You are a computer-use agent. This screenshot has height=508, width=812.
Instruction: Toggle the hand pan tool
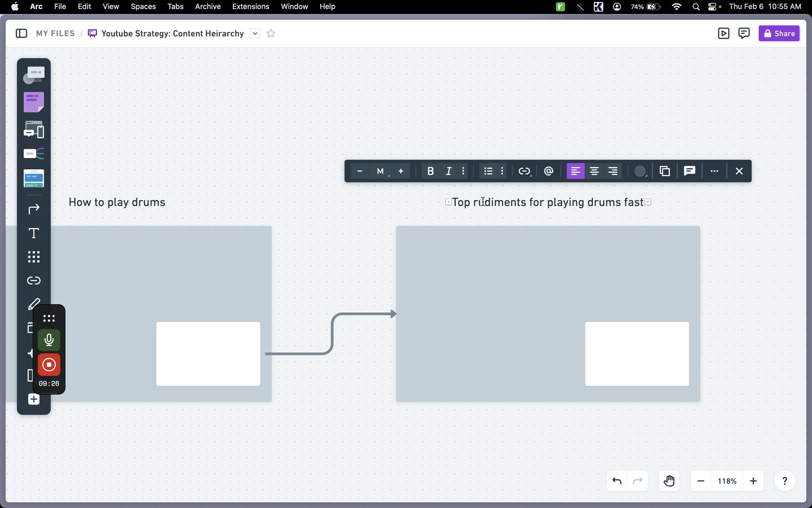pyautogui.click(x=669, y=481)
